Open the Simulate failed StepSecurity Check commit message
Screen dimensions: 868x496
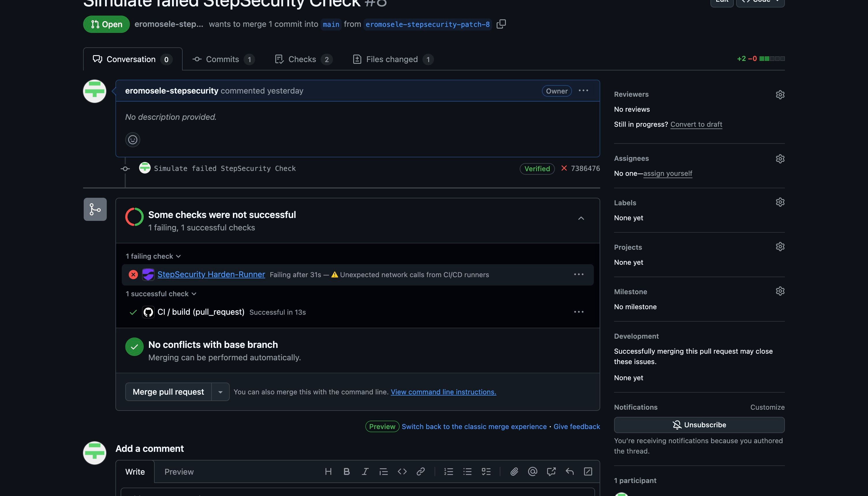coord(225,168)
